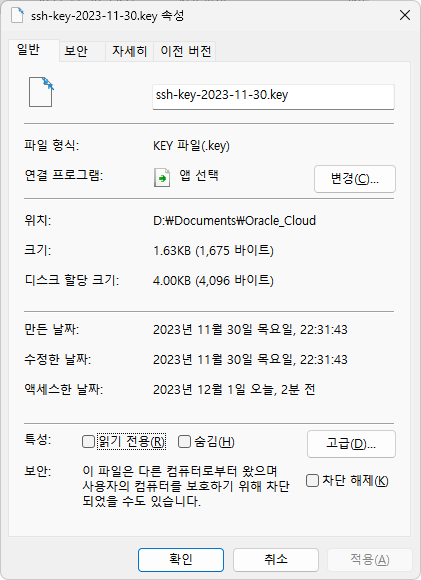
Task: Click the 적용(A) button
Action: pos(370,560)
